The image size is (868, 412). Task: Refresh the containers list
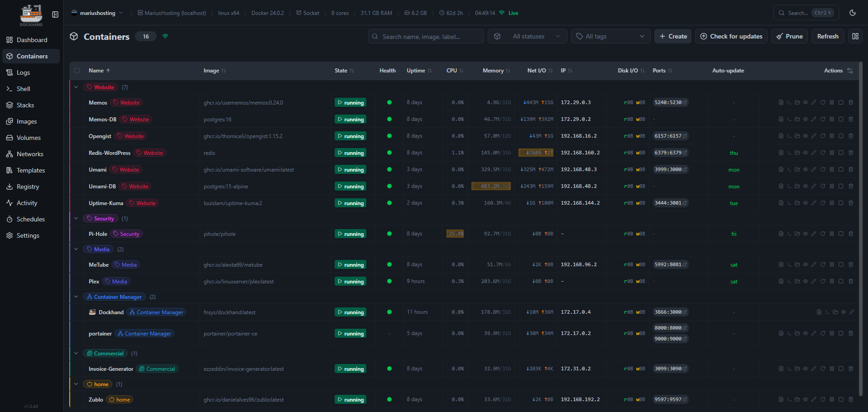pos(828,37)
